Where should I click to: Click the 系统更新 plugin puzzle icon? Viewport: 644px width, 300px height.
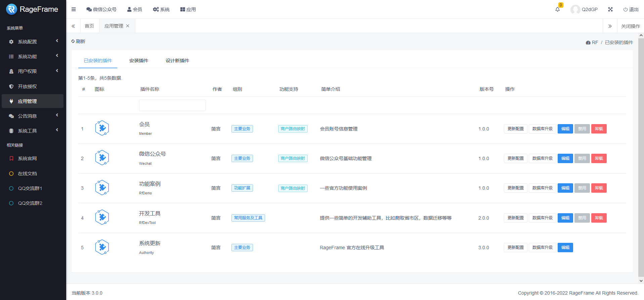pyautogui.click(x=102, y=247)
